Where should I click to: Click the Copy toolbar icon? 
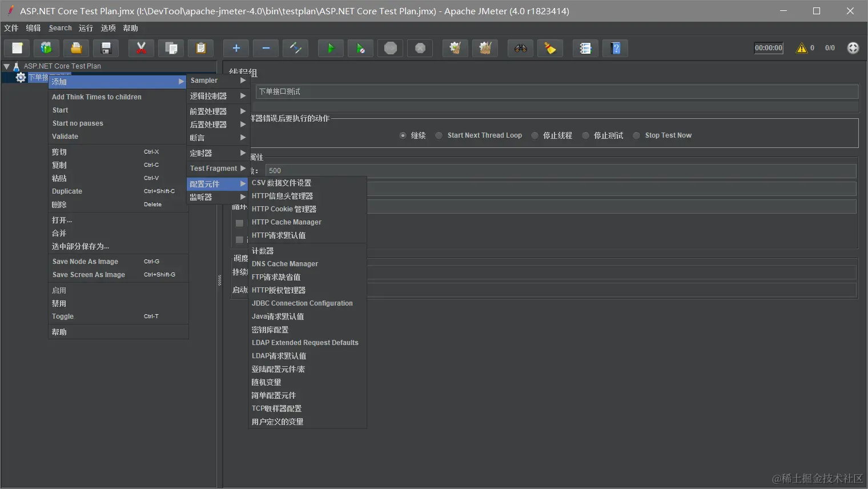171,48
